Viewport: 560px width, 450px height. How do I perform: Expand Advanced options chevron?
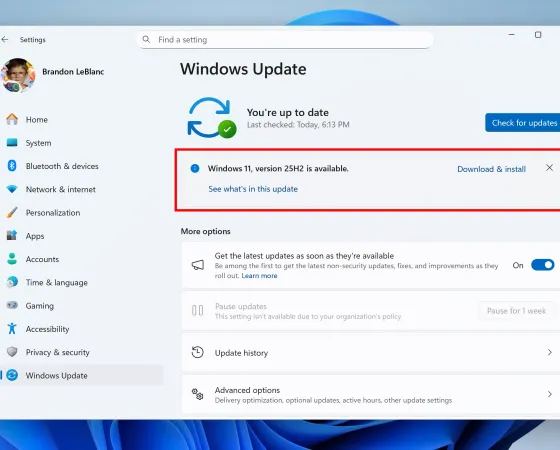click(x=550, y=394)
